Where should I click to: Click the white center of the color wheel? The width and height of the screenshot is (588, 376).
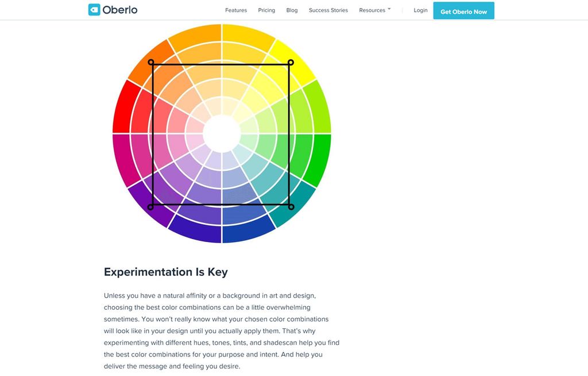[x=221, y=133]
